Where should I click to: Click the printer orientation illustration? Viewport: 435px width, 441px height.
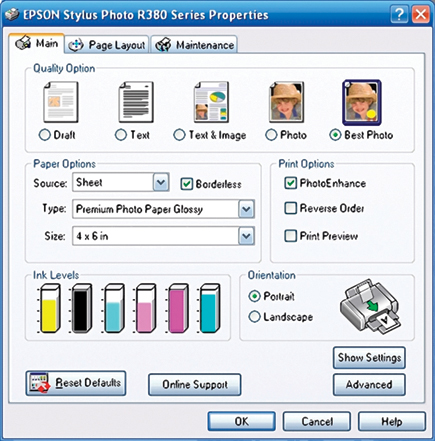coord(370,306)
